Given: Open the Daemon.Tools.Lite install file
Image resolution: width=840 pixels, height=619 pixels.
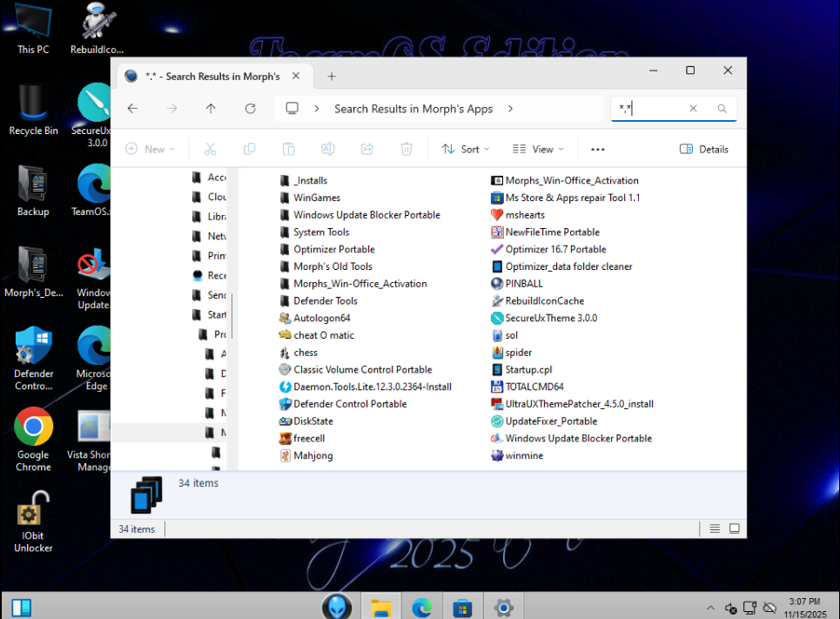Looking at the screenshot, I should tap(372, 387).
